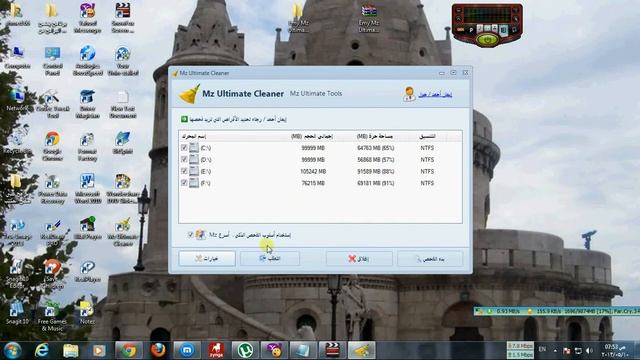Open the Computer desktop icon
This screenshot has height=360, width=640.
coord(18,58)
